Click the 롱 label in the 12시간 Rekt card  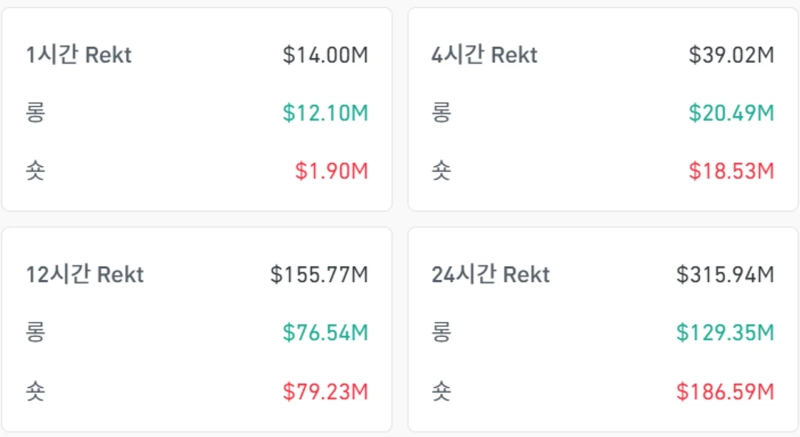(x=36, y=332)
